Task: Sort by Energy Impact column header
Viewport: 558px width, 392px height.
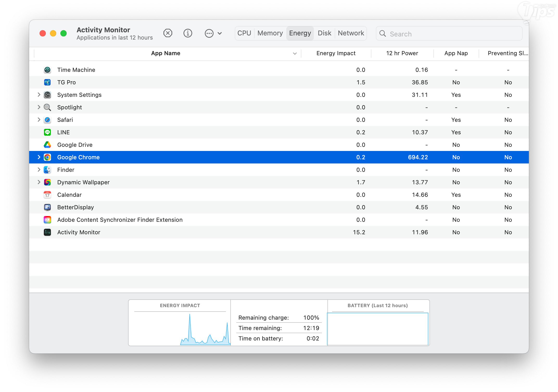Action: [336, 53]
